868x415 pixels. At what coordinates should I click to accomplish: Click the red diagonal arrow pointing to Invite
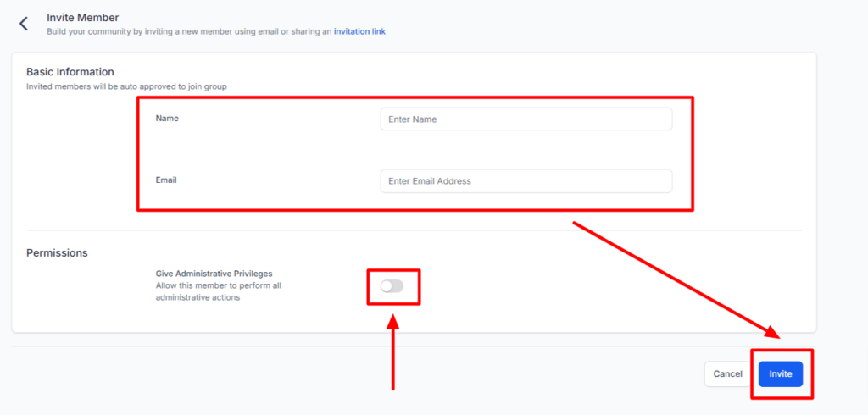pos(674,279)
